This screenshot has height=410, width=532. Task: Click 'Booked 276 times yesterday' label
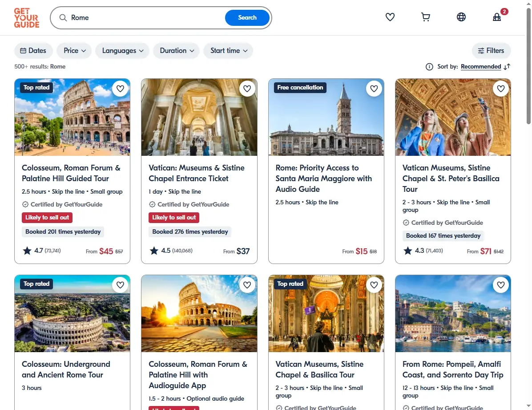click(x=190, y=231)
